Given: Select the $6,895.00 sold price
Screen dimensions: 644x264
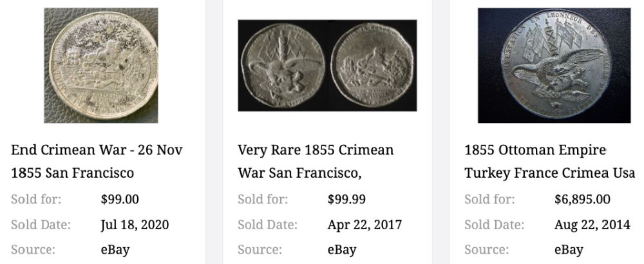Looking at the screenshot, I should click(582, 199).
